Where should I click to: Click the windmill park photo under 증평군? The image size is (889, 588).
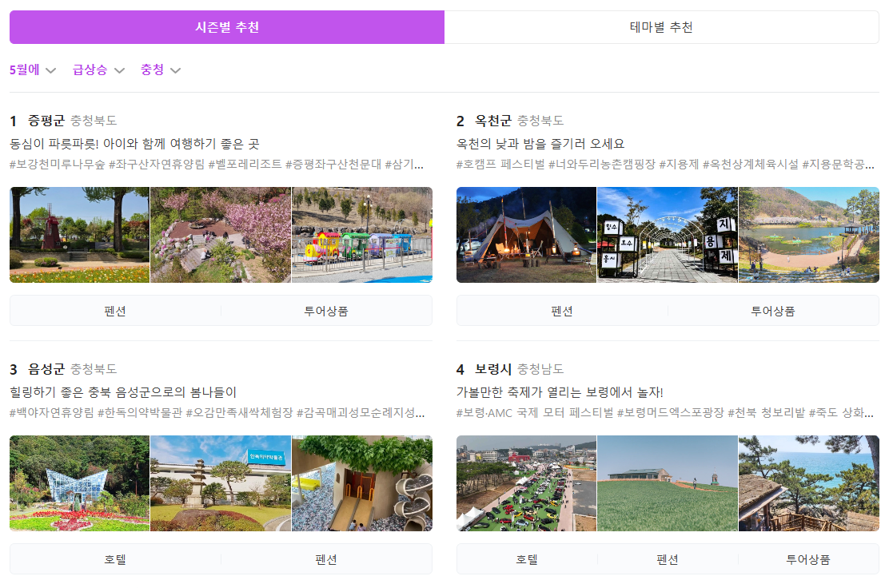pos(78,234)
